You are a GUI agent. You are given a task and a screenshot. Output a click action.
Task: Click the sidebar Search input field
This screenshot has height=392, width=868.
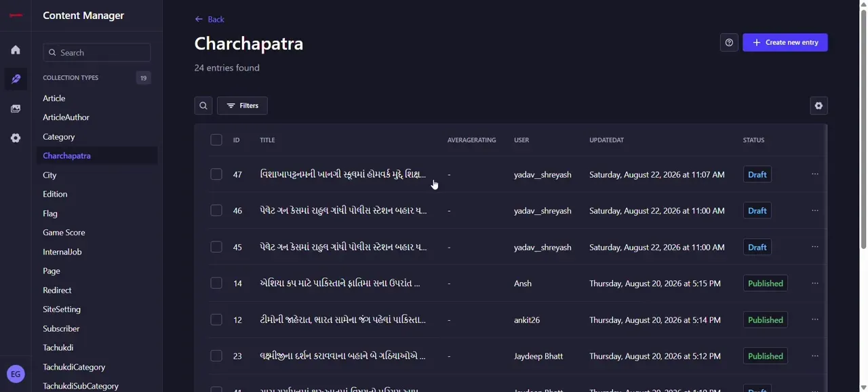pyautogui.click(x=97, y=52)
